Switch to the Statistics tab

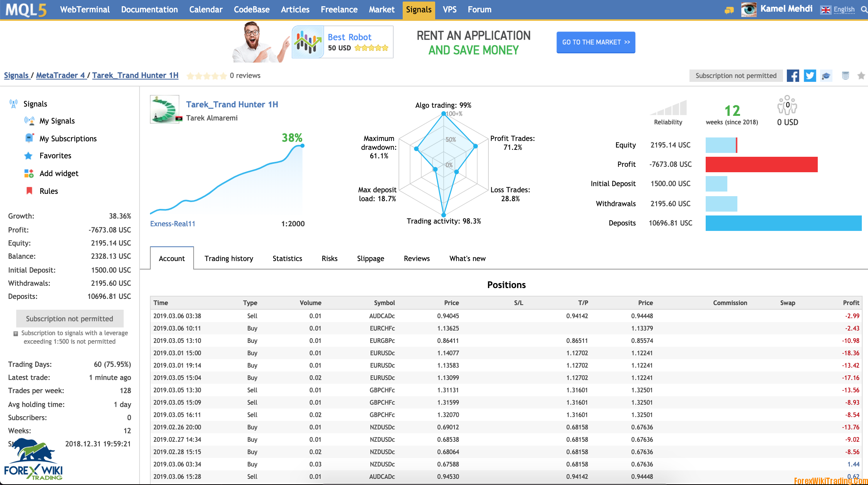coord(288,258)
